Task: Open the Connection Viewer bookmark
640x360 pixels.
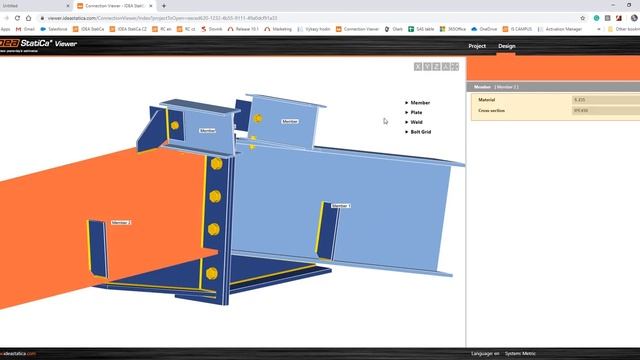Action: coord(358,29)
